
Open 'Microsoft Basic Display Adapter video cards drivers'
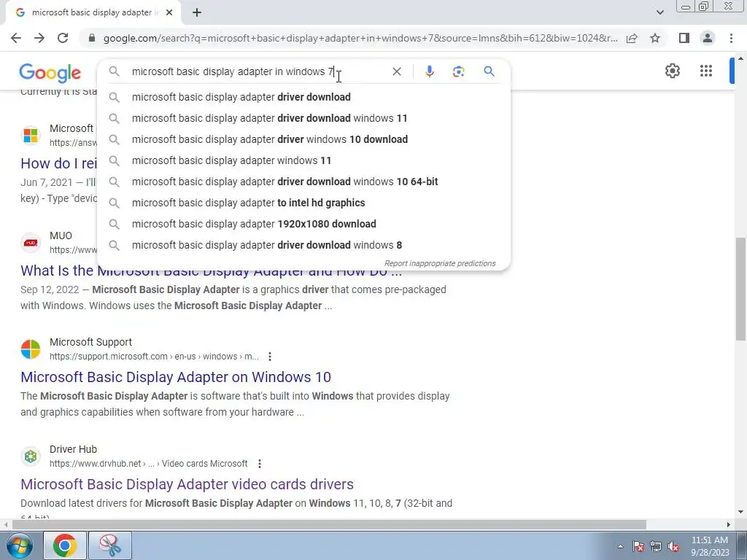click(x=187, y=484)
